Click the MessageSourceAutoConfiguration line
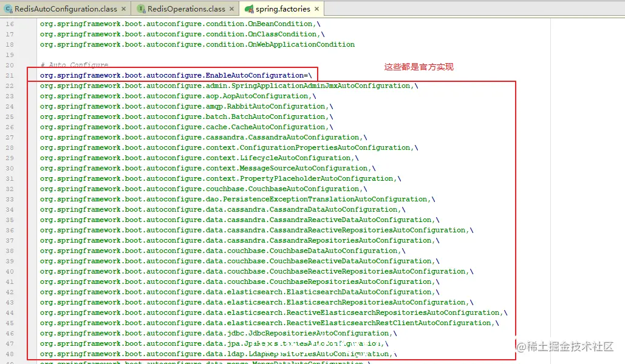The width and height of the screenshot is (625, 364). coord(208,169)
